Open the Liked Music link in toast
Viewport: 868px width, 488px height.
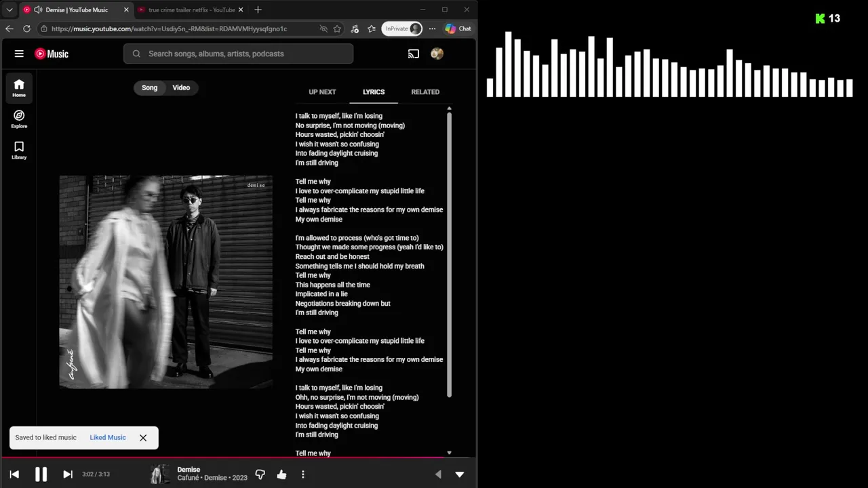tap(108, 438)
